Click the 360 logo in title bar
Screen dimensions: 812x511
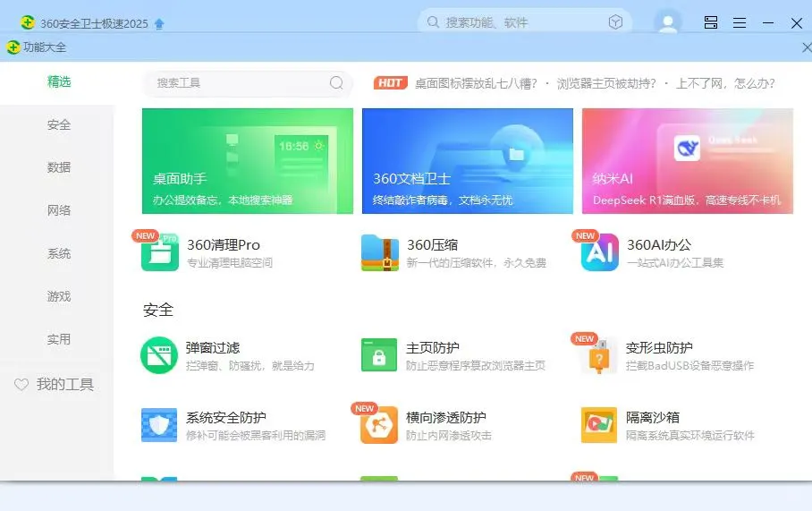coord(28,22)
